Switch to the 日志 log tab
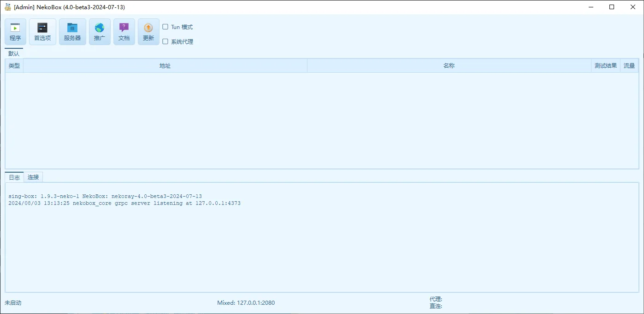 (14, 177)
